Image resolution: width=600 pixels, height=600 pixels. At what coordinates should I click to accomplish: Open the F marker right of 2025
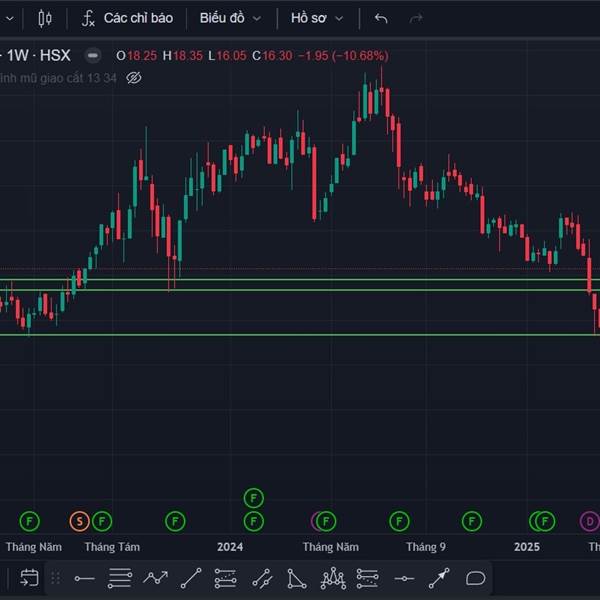[545, 521]
